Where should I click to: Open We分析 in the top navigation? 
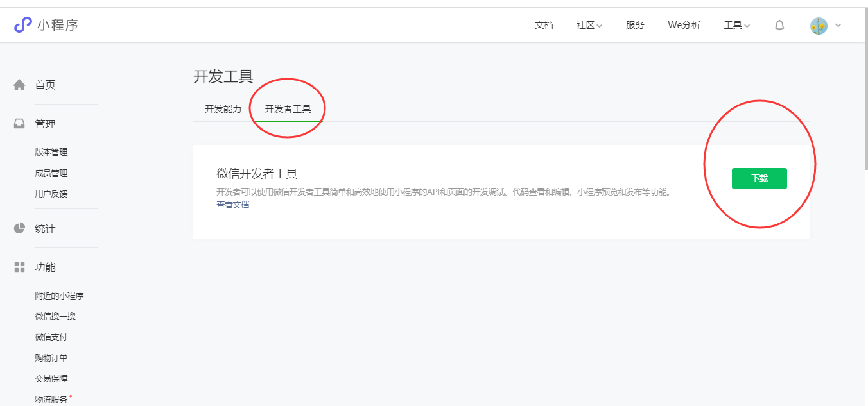pos(684,26)
